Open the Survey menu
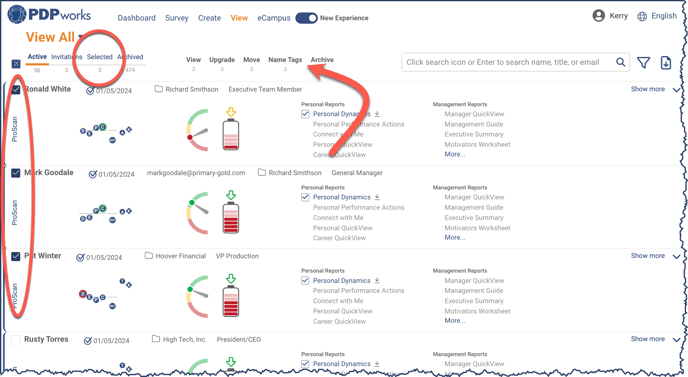This screenshot has width=688, height=377. point(177,18)
